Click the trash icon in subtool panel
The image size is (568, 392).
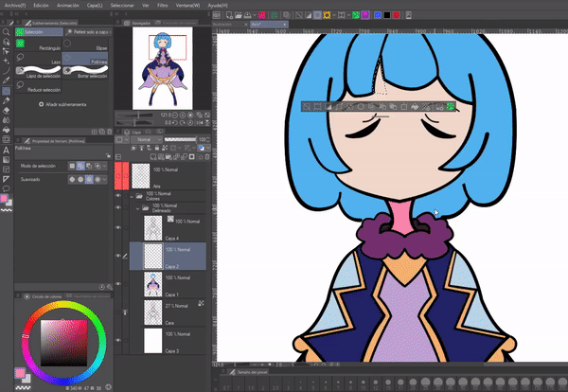pos(110,132)
